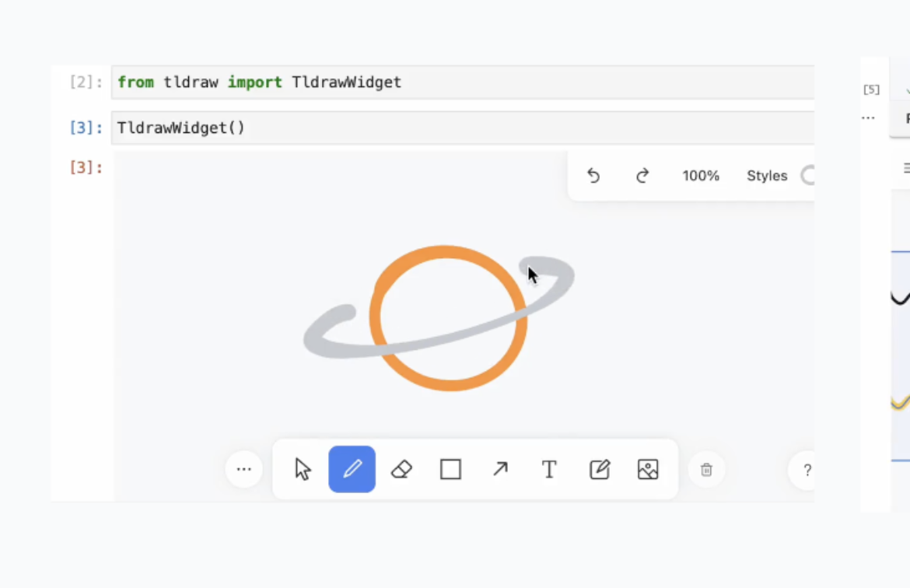The width and height of the screenshot is (910, 588).
Task: Choose the sticky note tool
Action: (x=599, y=469)
